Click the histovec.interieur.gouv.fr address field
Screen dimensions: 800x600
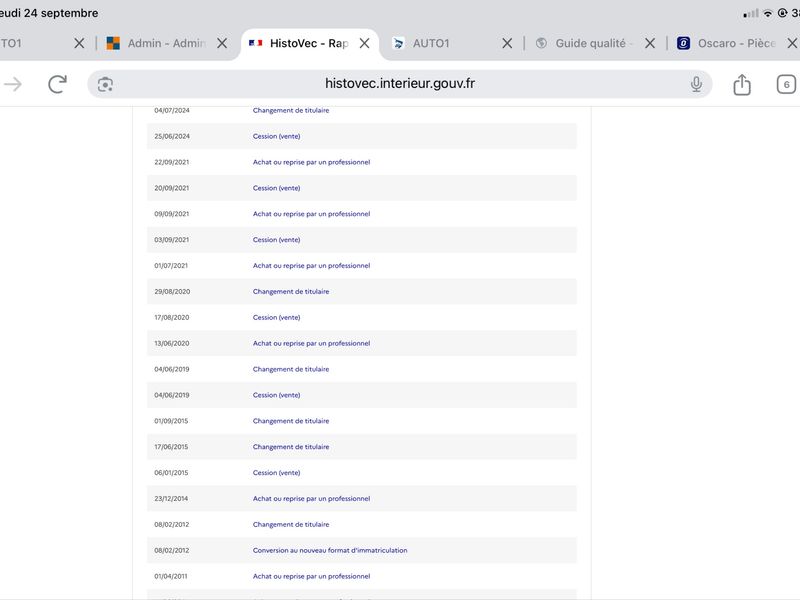coord(399,84)
